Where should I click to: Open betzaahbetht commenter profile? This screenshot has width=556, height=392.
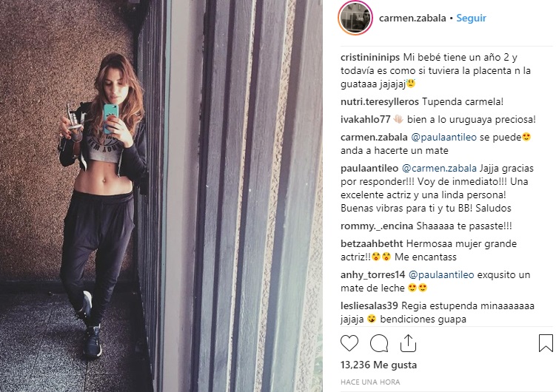pyautogui.click(x=372, y=243)
